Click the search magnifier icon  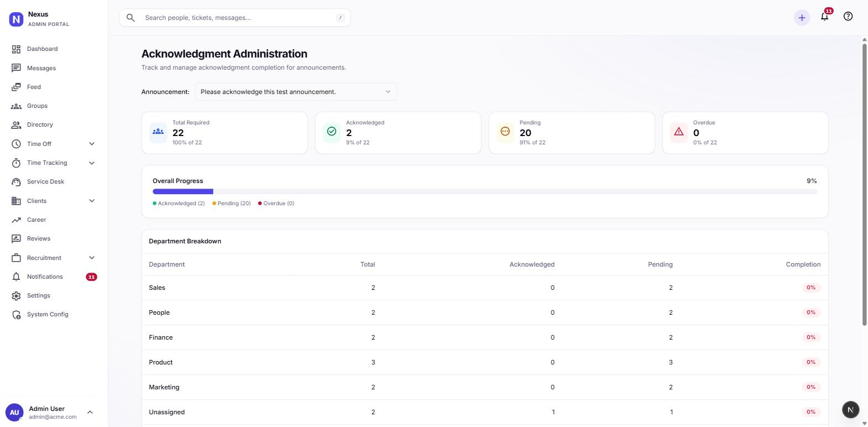[x=131, y=18]
